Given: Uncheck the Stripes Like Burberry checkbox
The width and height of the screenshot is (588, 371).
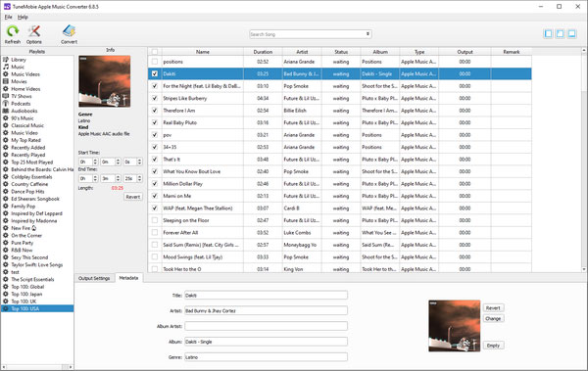Looking at the screenshot, I should (x=155, y=98).
